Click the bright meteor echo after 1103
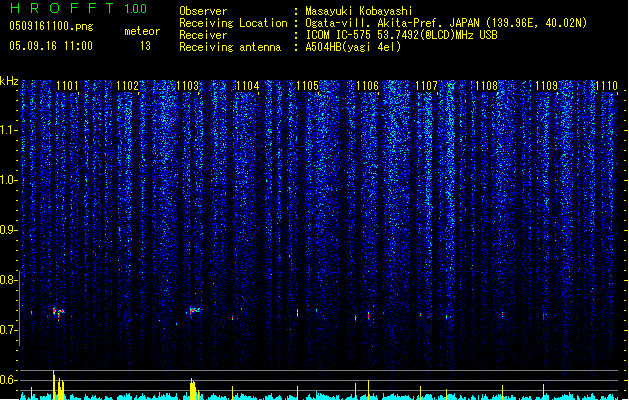Screen dimensions: 629x400 (x=195, y=311)
